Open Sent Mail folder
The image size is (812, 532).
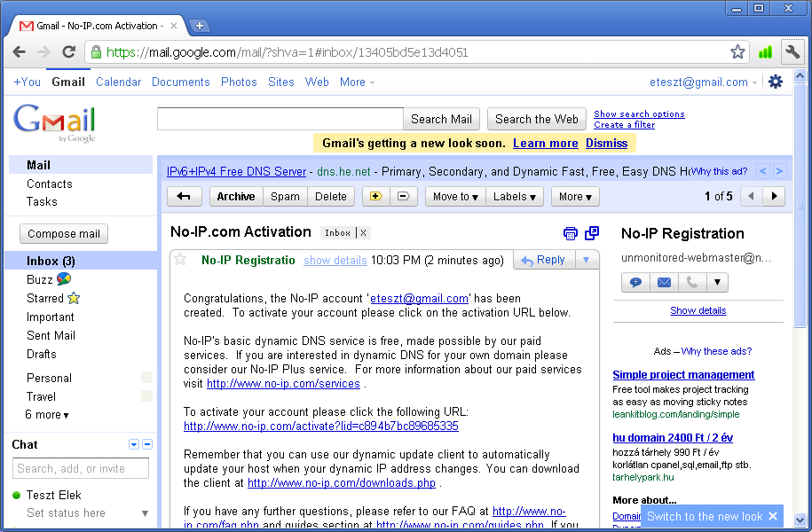pos(51,335)
